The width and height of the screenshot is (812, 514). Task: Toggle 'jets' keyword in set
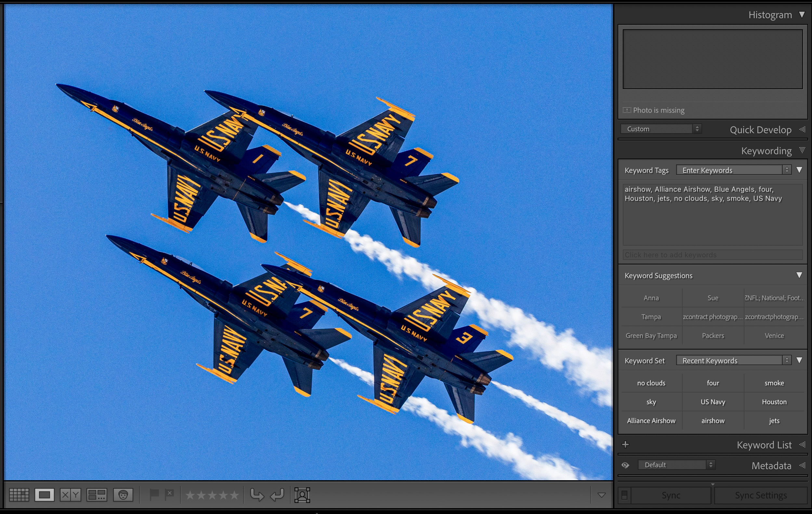[x=774, y=421]
